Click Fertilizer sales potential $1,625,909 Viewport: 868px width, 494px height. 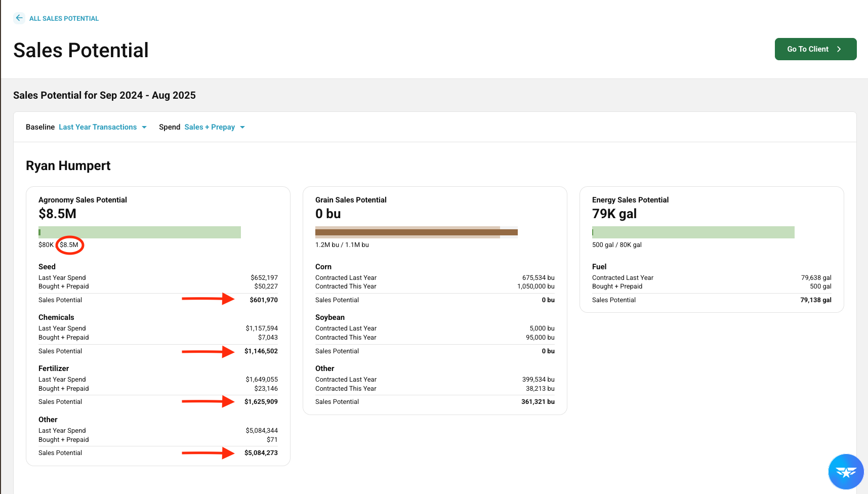pyautogui.click(x=261, y=402)
